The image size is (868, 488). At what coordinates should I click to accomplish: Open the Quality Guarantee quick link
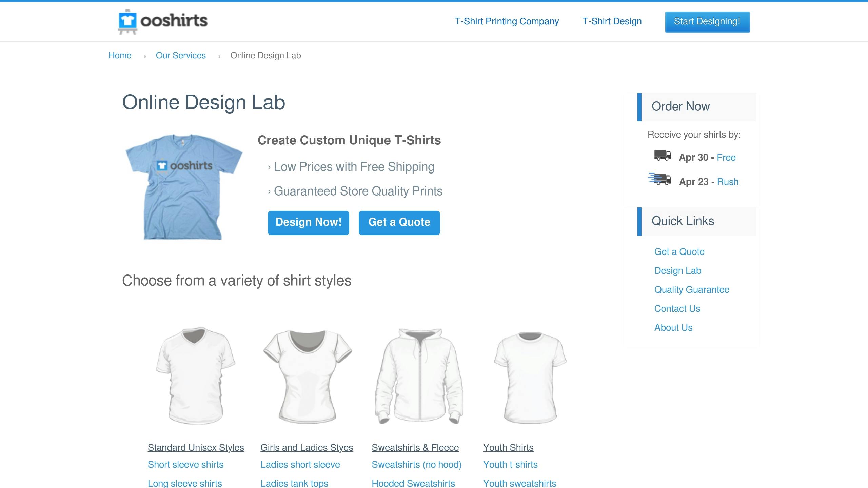tap(692, 289)
